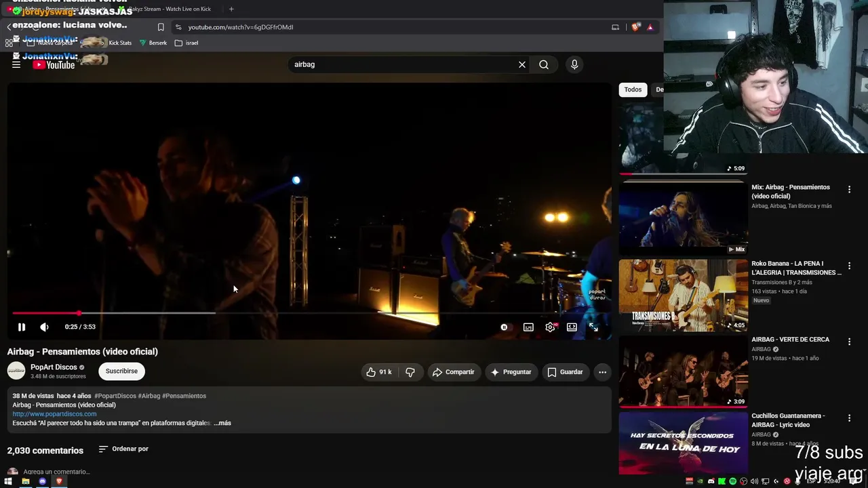868x488 pixels.
Task: Open the Roko Banana - LA PENA thumbnail
Action: click(x=682, y=296)
